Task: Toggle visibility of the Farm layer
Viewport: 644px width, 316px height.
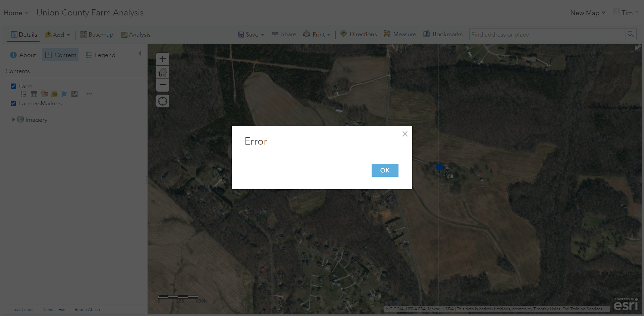Action: tap(13, 86)
